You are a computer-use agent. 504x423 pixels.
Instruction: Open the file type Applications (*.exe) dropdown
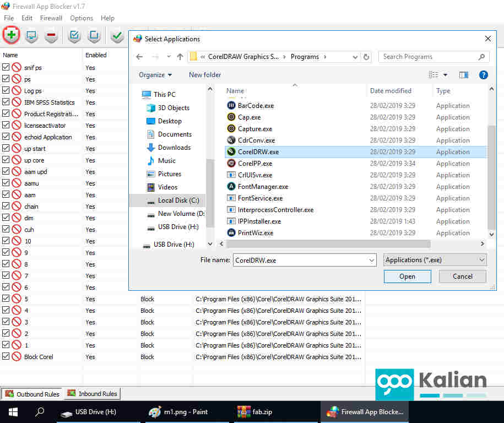tap(435, 260)
